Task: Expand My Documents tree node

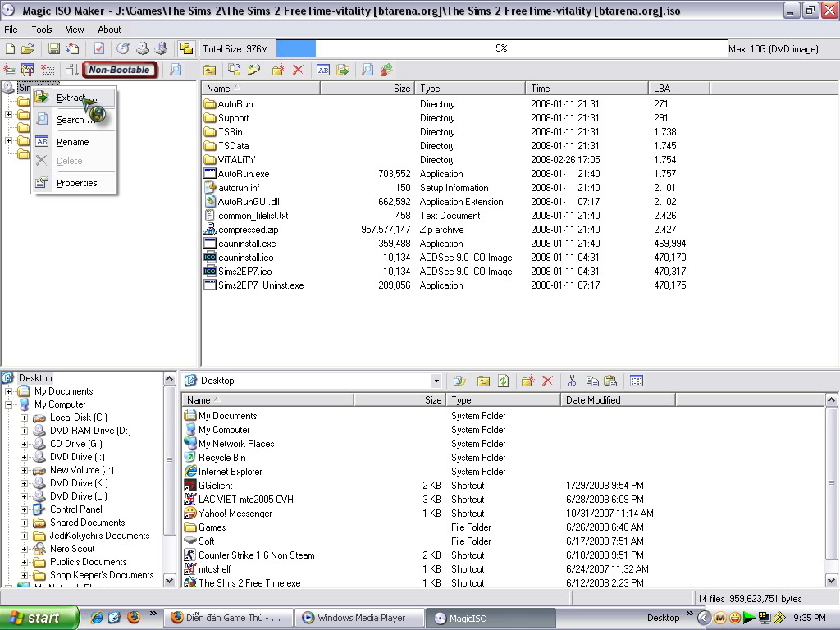Action: tap(8, 391)
